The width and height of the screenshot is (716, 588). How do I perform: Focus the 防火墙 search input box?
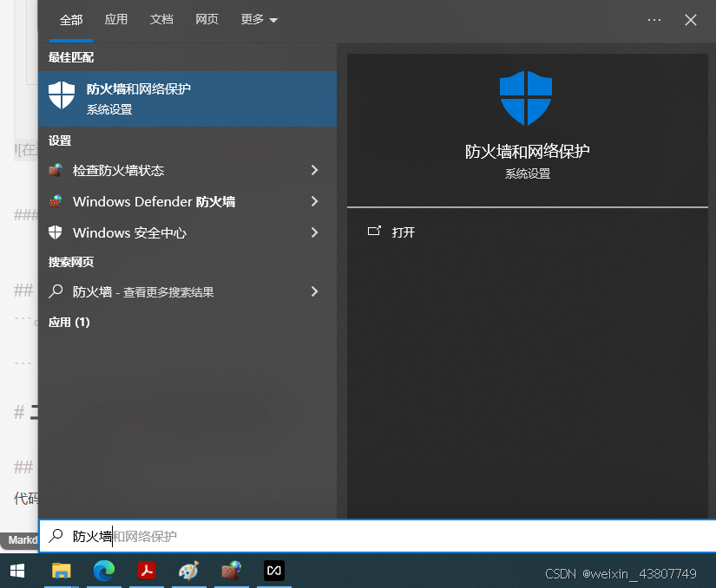[378, 536]
